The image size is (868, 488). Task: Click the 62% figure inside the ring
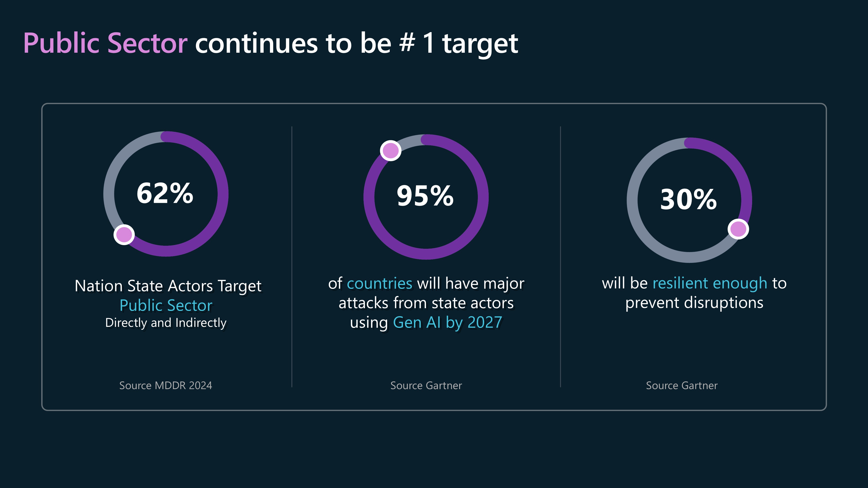click(x=165, y=193)
